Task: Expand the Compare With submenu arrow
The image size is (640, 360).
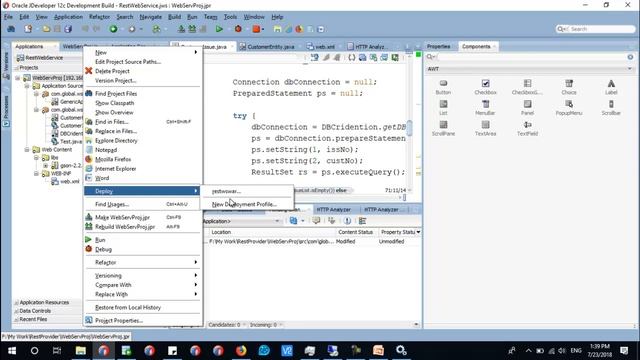Action: click(x=196, y=285)
